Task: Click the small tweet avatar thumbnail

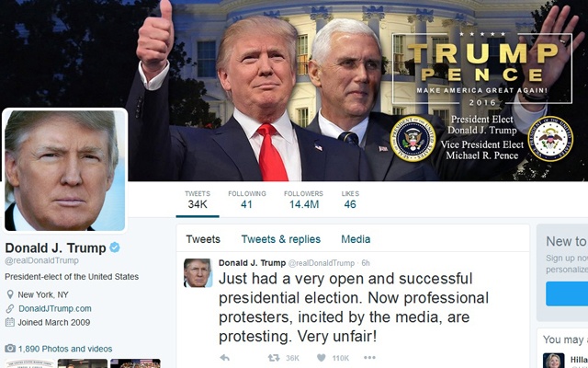Action: point(198,273)
